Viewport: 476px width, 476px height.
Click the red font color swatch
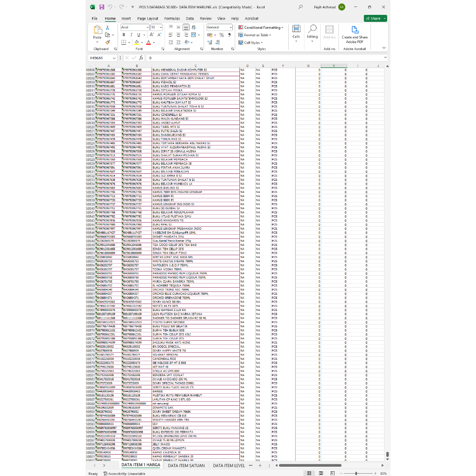[x=148, y=42]
